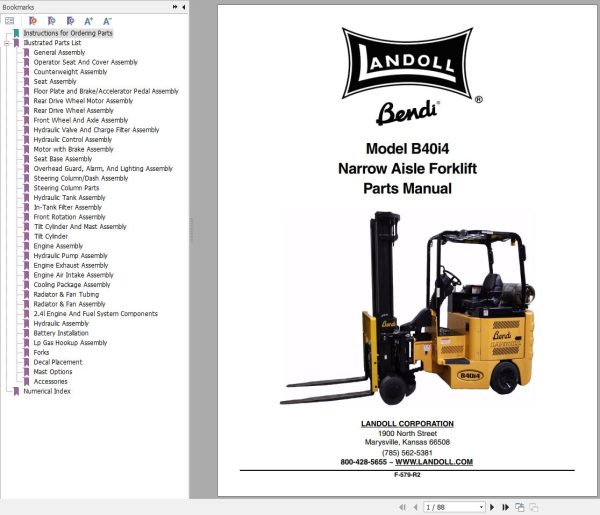The height and width of the screenshot is (515, 600).
Task: Jump to the Numerical Index bookmark
Action: pyautogui.click(x=47, y=391)
